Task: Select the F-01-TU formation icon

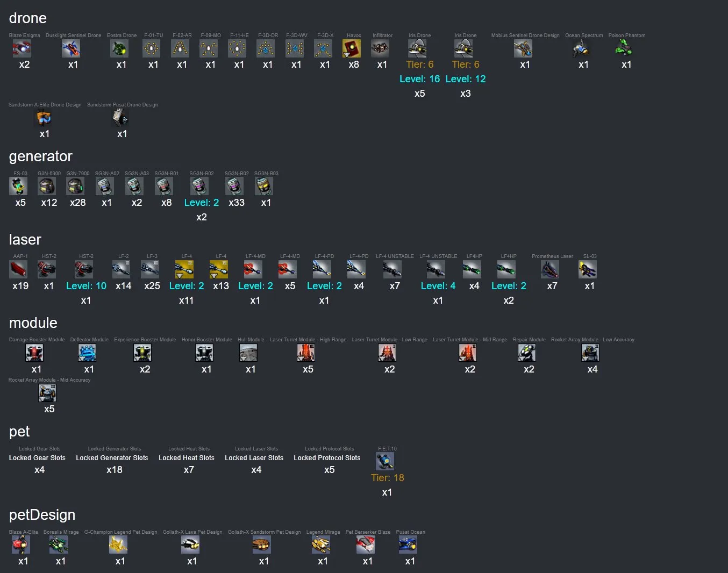Action: point(152,49)
